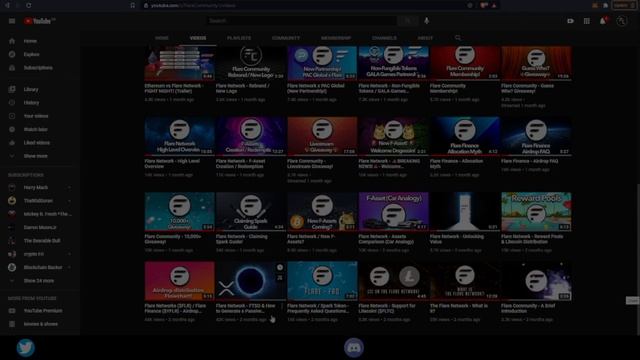Switch to the CHANNELS tab
The width and height of the screenshot is (640, 360).
(x=384, y=38)
